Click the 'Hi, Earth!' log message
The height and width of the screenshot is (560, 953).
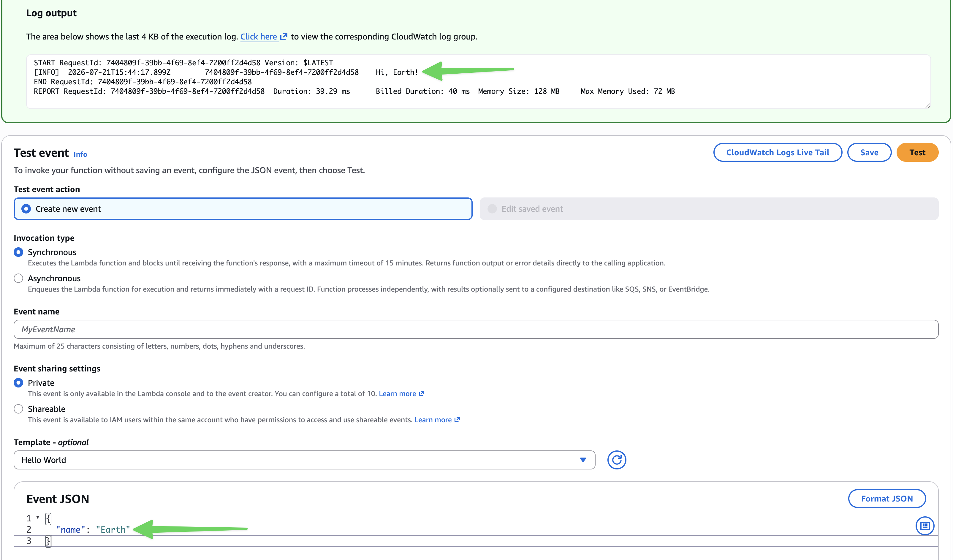[397, 72]
